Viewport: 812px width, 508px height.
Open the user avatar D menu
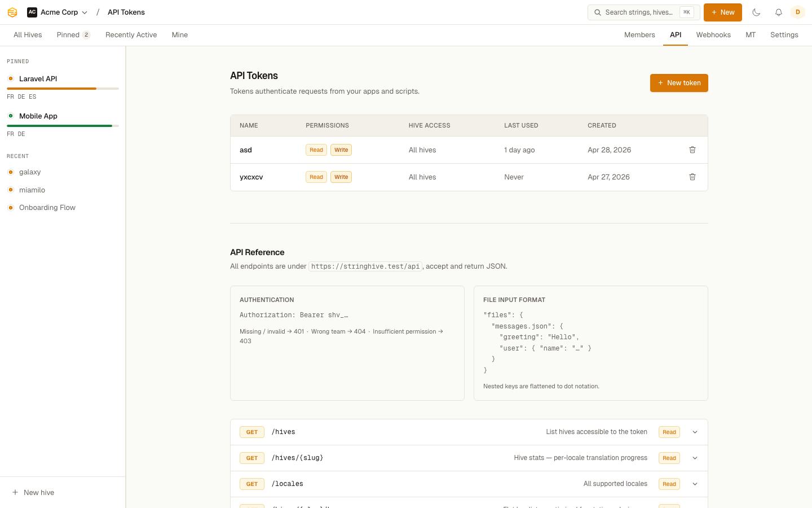798,12
